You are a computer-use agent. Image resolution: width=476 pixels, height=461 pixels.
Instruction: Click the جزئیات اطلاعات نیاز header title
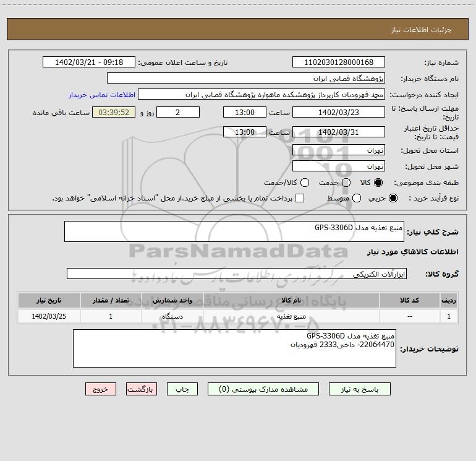(x=421, y=30)
